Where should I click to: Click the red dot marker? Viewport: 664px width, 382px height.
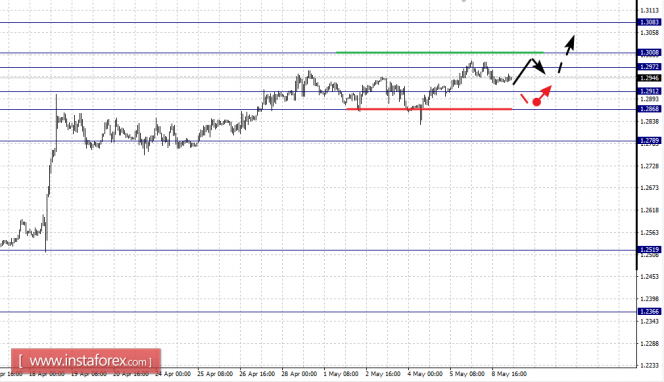(537, 102)
